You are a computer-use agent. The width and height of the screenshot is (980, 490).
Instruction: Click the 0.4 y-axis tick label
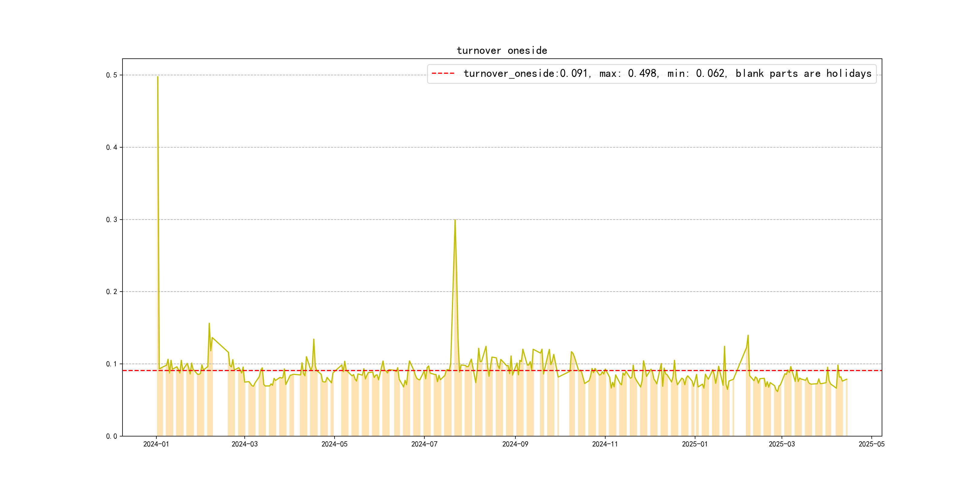click(112, 148)
